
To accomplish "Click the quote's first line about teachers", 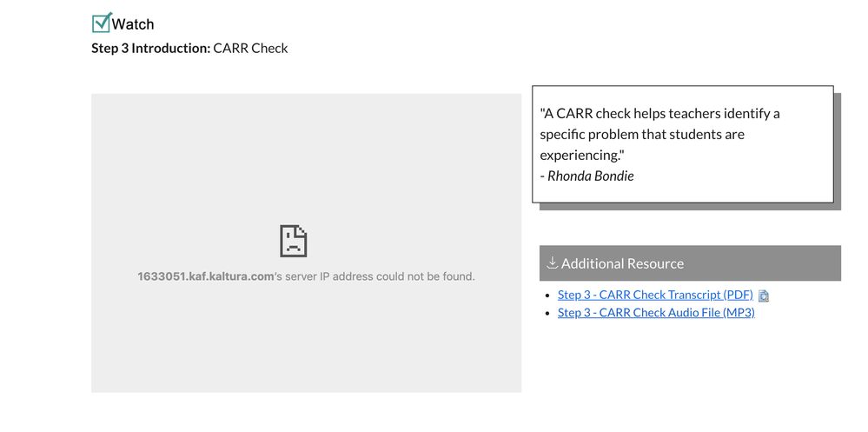I will [659, 114].
